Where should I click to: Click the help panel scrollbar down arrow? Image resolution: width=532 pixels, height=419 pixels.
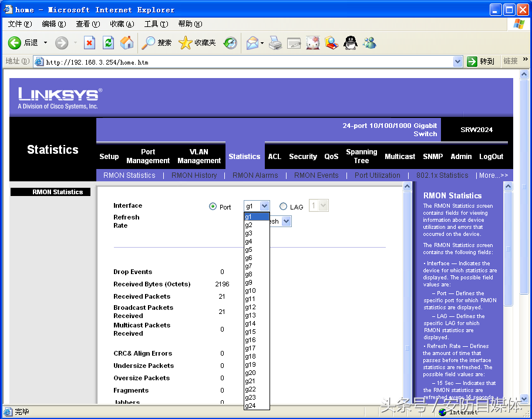click(508, 398)
